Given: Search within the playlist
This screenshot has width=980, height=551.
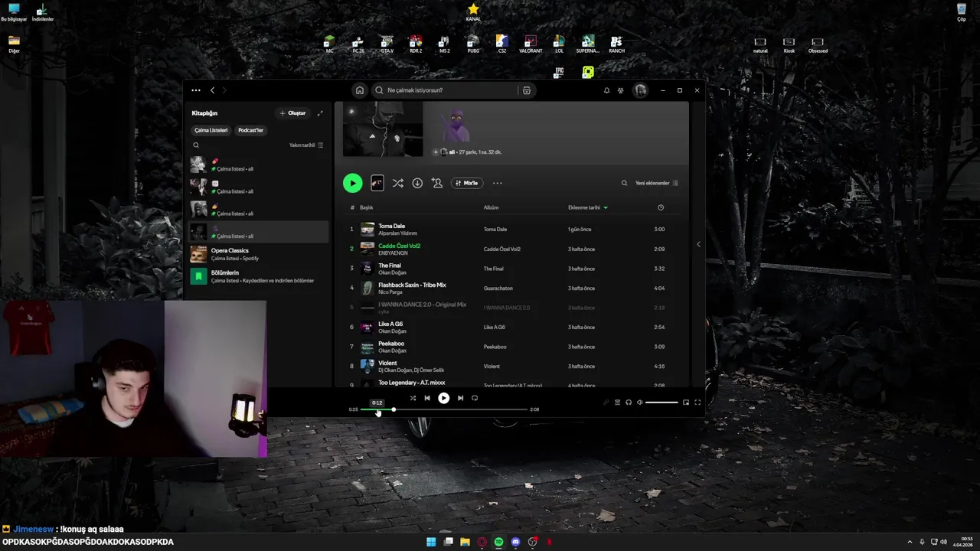Looking at the screenshot, I should pyautogui.click(x=624, y=183).
